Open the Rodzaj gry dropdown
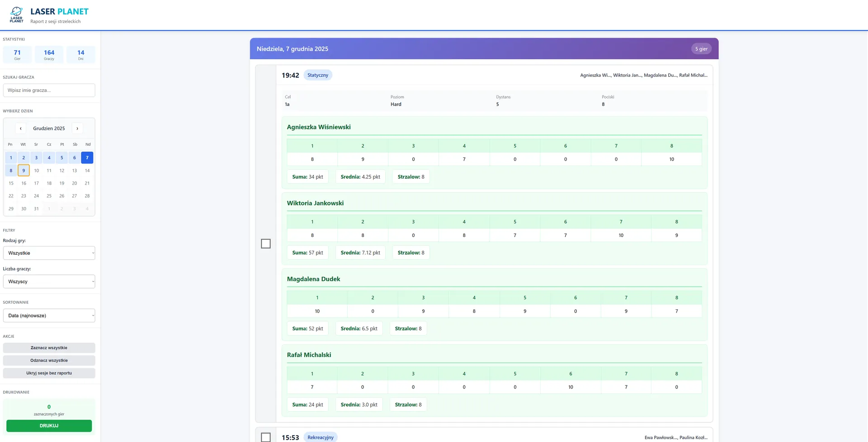Screen dimensions: 868x442 tap(49, 253)
